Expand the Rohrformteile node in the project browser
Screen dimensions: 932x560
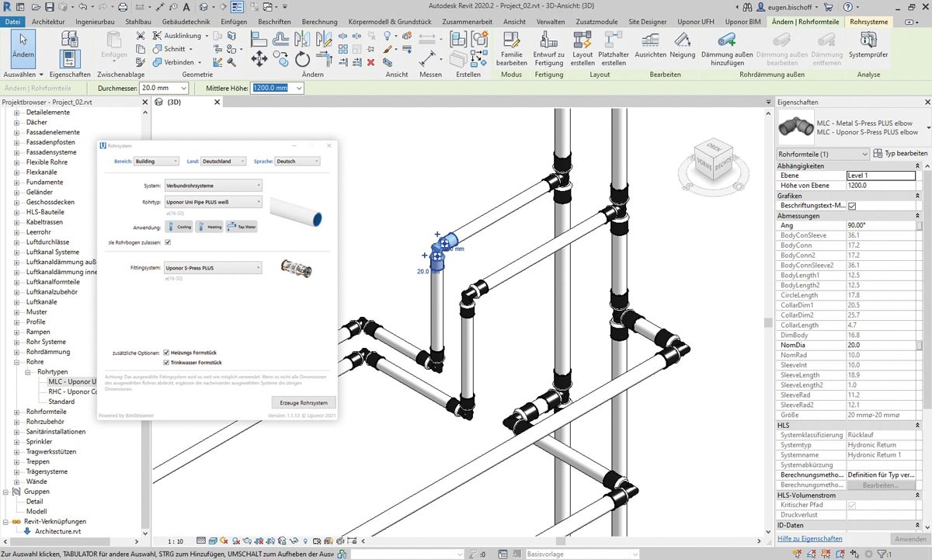coord(17,412)
